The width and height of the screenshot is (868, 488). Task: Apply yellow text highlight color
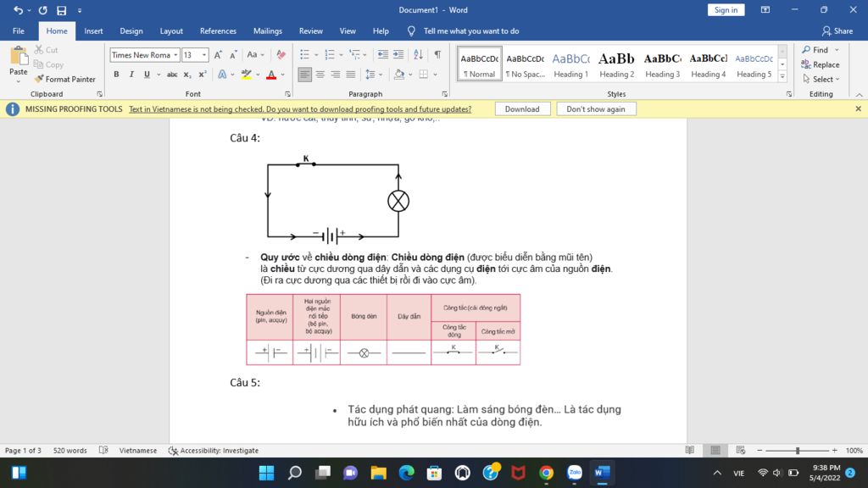coord(247,75)
